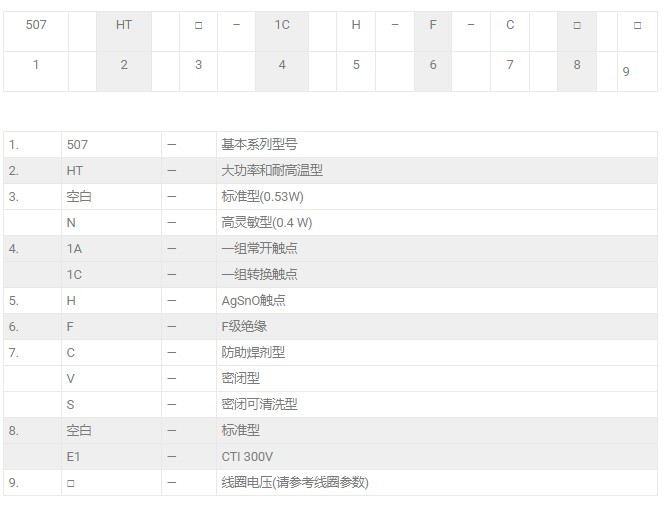The width and height of the screenshot is (671, 506).
Task: Click the '基本系列型号' description text
Action: click(259, 145)
